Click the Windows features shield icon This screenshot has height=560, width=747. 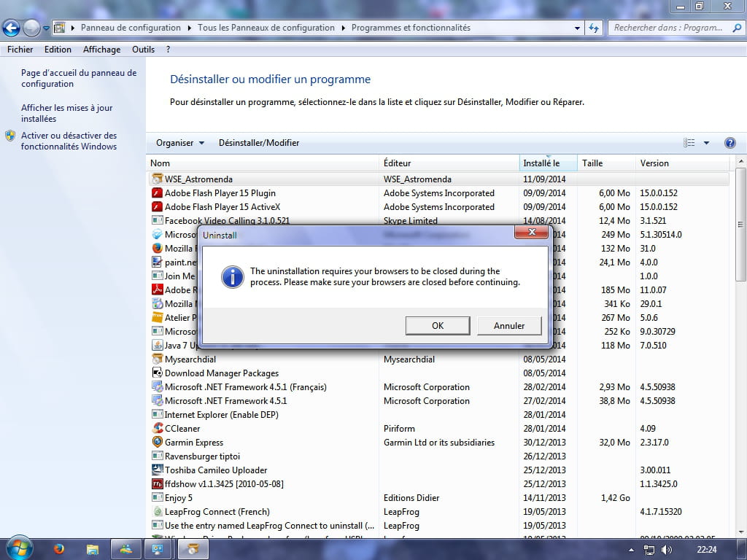pos(10,136)
